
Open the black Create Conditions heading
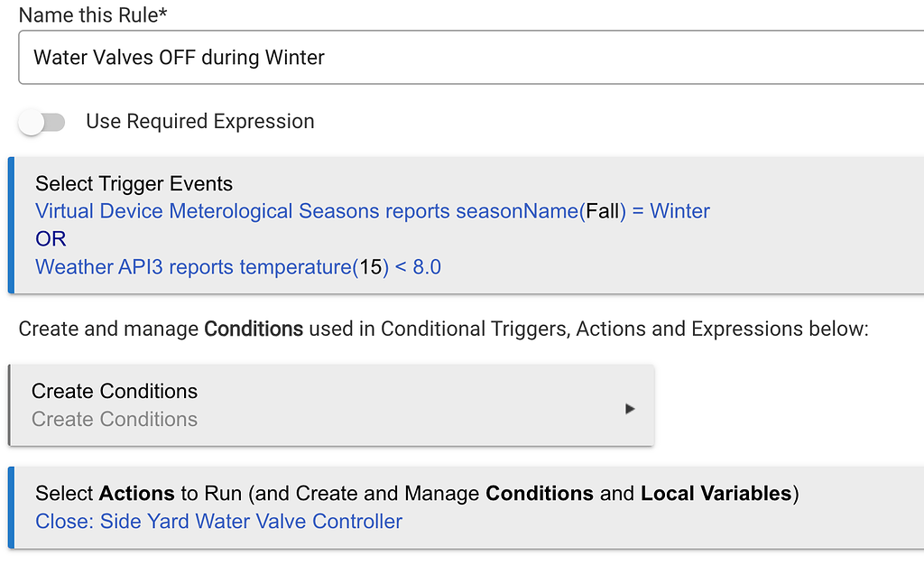click(x=115, y=391)
